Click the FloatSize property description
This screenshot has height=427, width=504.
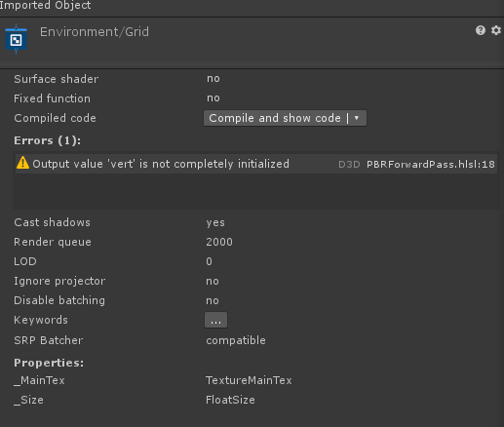(230, 400)
